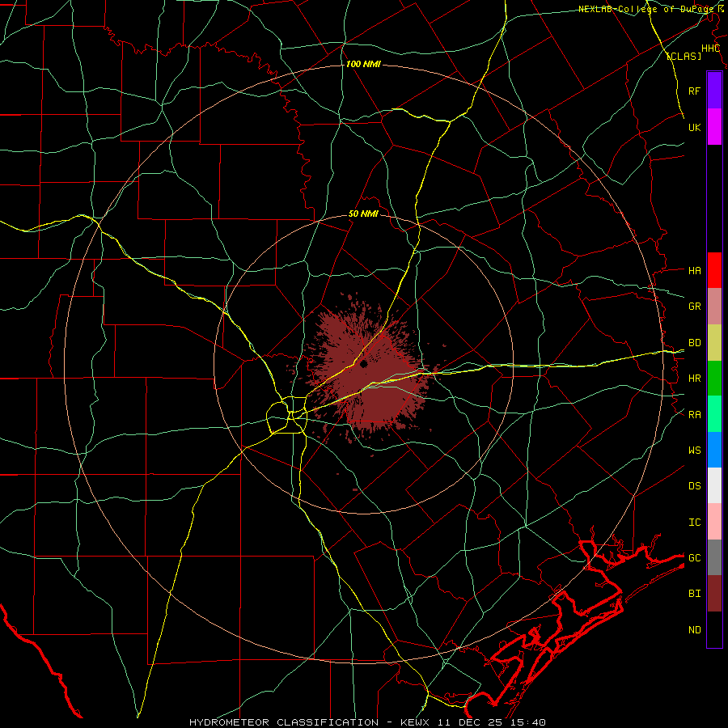Click the 'BI' legend label
The height and width of the screenshot is (728, 728).
pos(694,594)
